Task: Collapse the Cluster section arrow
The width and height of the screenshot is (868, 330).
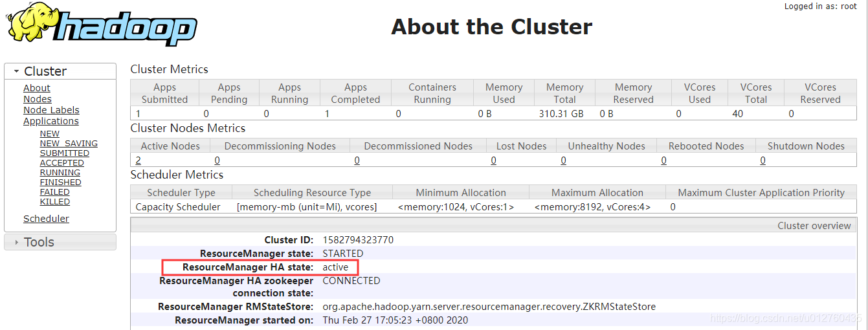Action: [x=16, y=72]
